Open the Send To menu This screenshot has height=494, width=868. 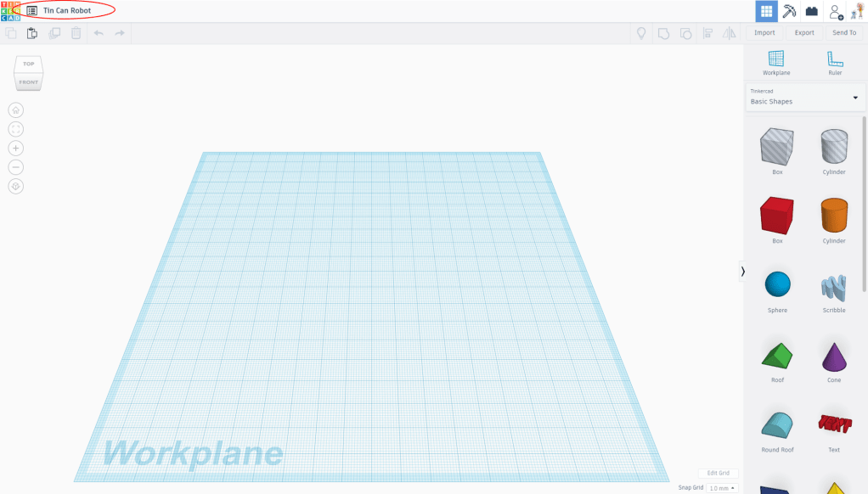click(844, 33)
